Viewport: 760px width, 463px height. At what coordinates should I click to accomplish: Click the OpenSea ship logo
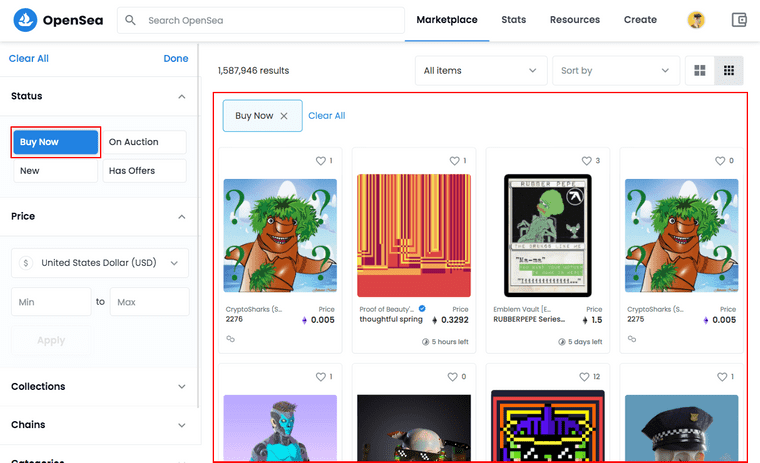25,20
